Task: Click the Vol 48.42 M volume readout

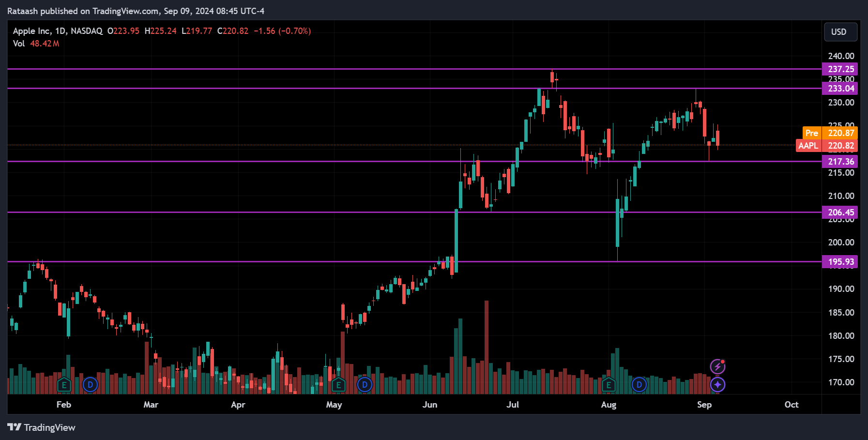Action: [36, 44]
